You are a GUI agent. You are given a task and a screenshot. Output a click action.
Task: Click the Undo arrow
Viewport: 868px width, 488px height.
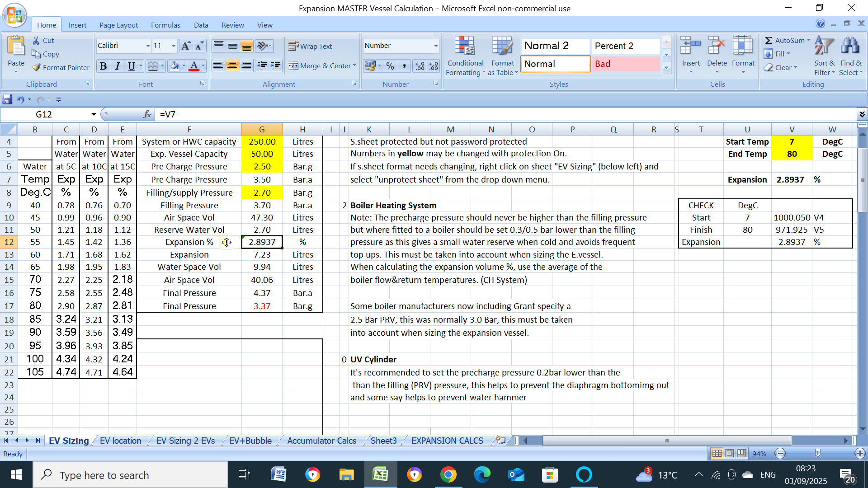coord(20,99)
